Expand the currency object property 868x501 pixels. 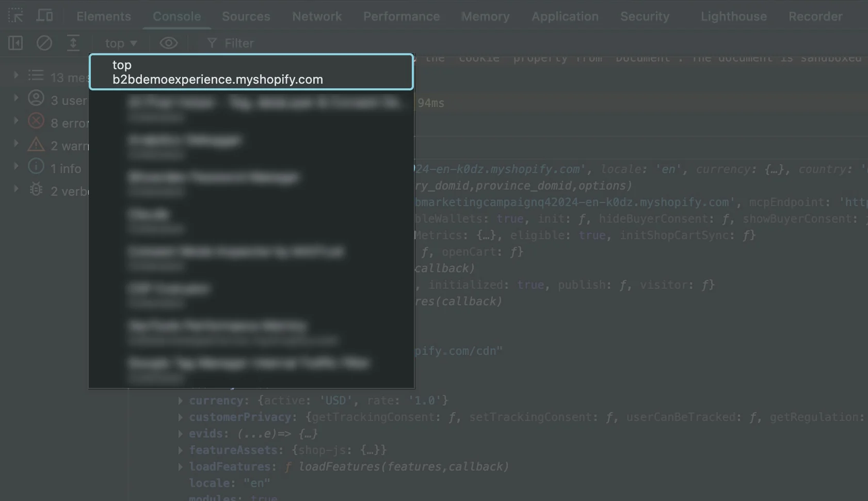click(x=180, y=401)
